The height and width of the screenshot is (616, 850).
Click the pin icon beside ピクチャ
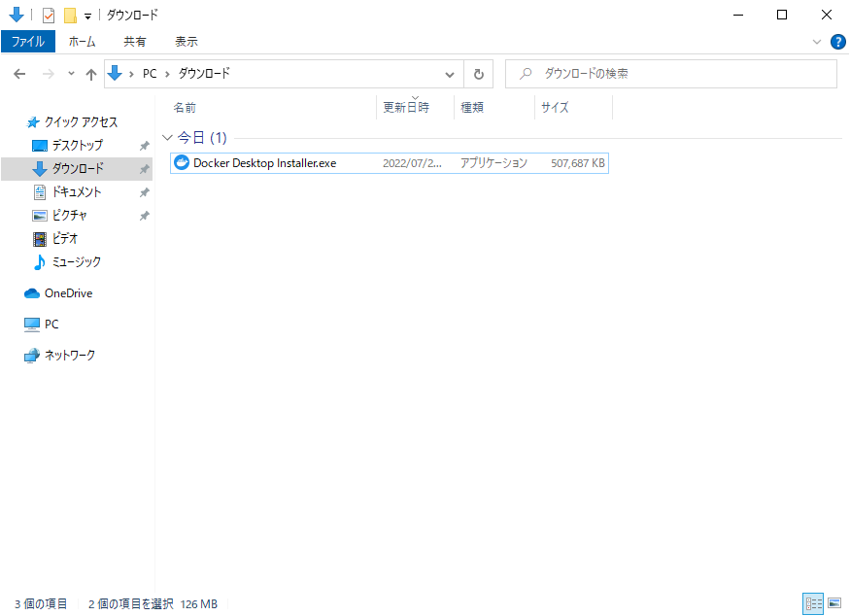coord(144,216)
